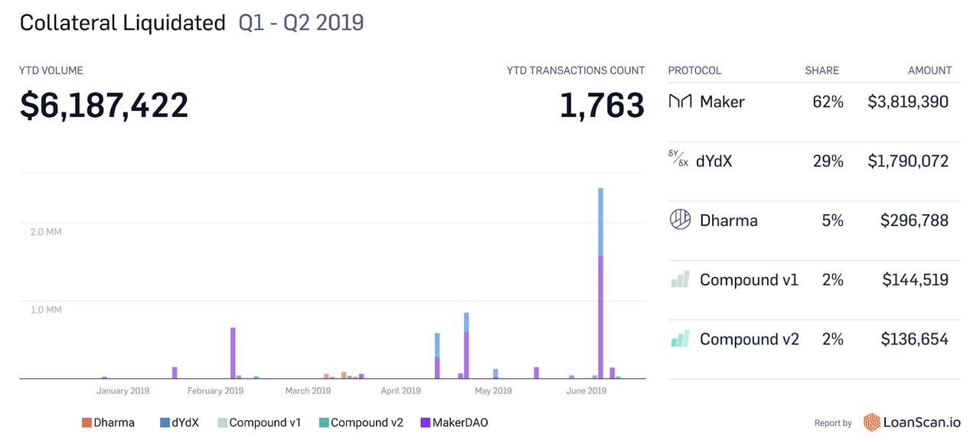Click the $144,519 amount
The width and height of the screenshot is (980, 443).
pos(915,280)
